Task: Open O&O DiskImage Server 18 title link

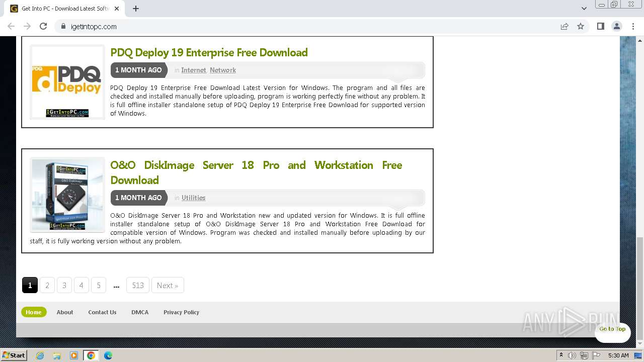Action: pyautogui.click(x=256, y=172)
